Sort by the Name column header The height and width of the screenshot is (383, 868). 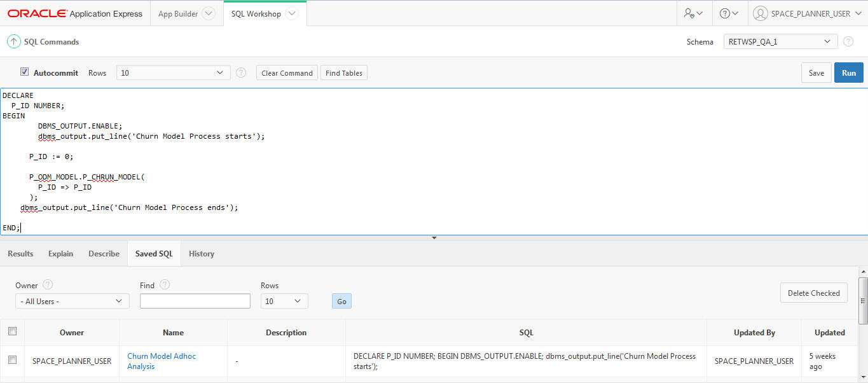173,332
